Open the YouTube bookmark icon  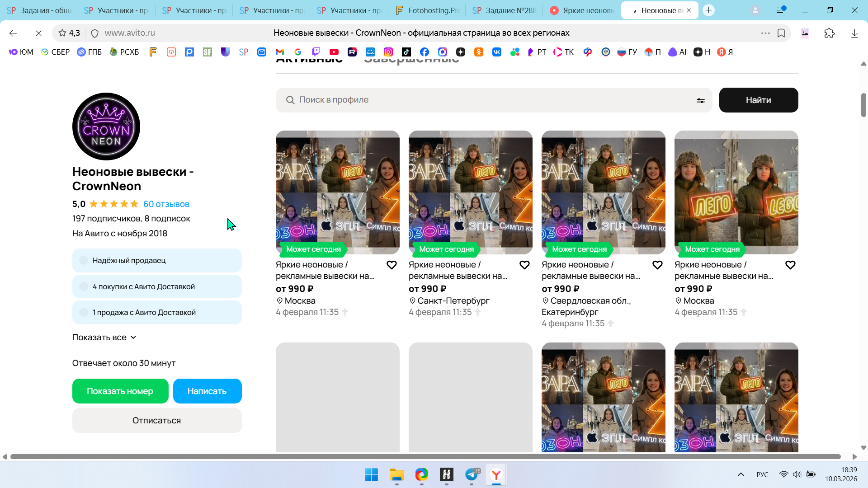point(334,52)
